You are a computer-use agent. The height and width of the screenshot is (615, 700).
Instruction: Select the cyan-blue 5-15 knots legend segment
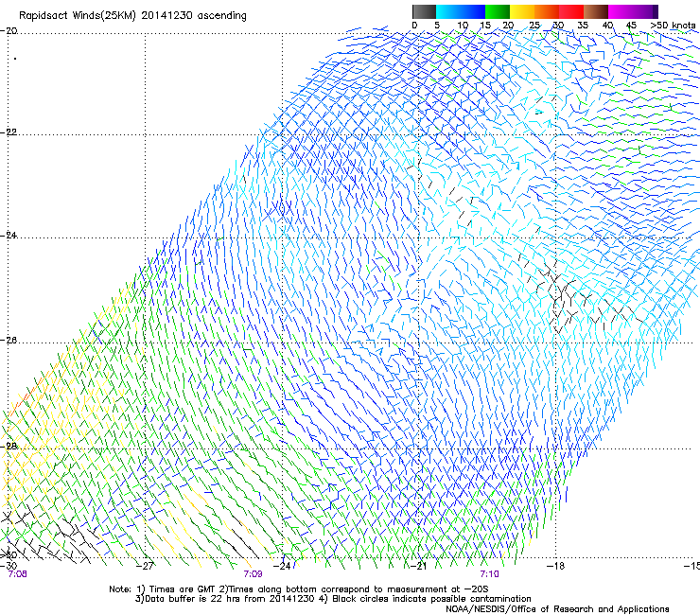[x=461, y=11]
